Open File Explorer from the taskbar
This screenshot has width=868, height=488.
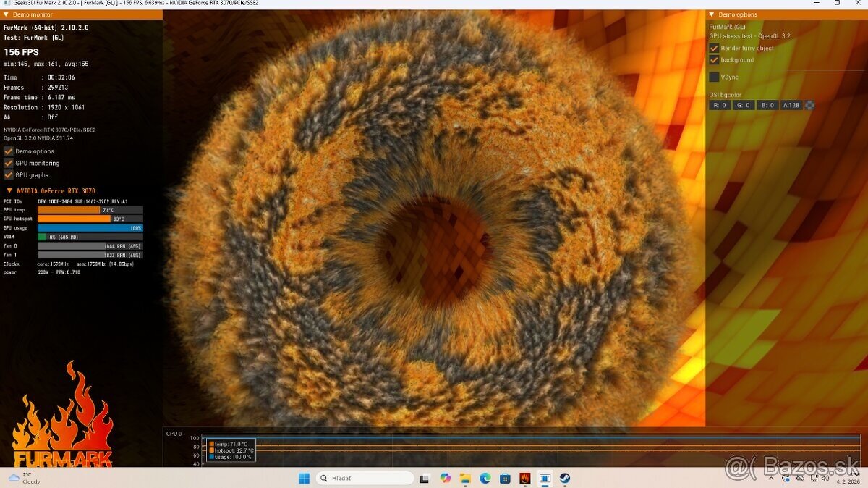465,478
